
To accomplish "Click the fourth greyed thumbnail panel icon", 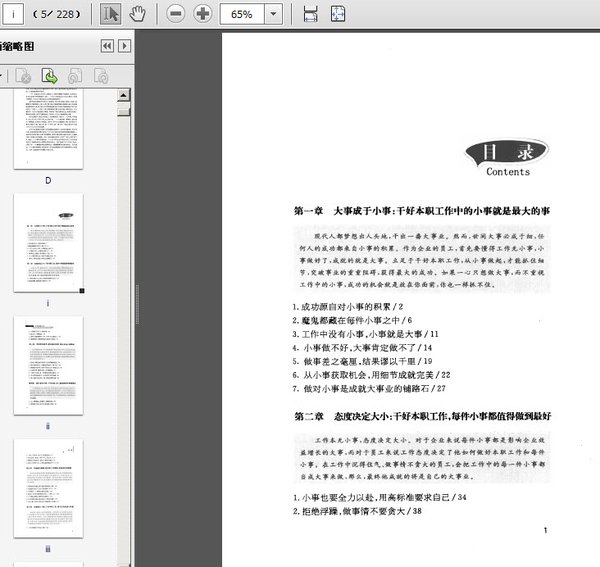I will click(x=101, y=75).
